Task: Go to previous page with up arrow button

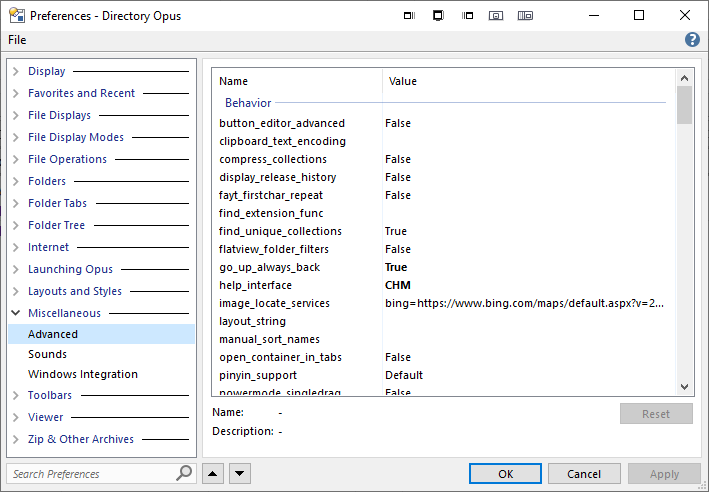Action: (213, 474)
